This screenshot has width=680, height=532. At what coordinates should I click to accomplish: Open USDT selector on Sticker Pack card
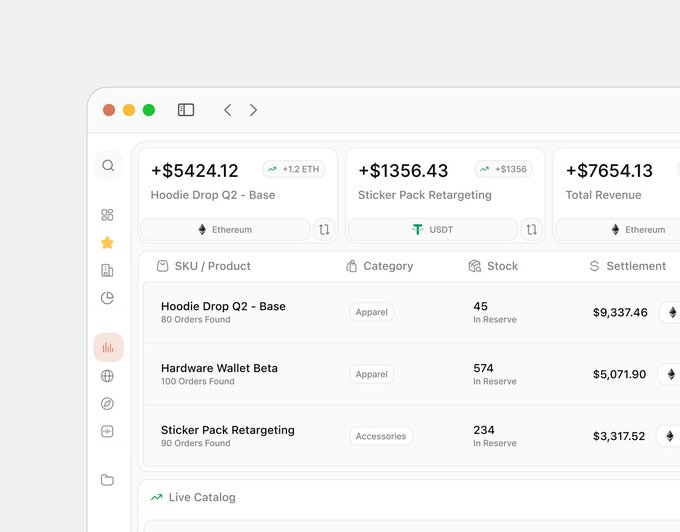click(433, 229)
